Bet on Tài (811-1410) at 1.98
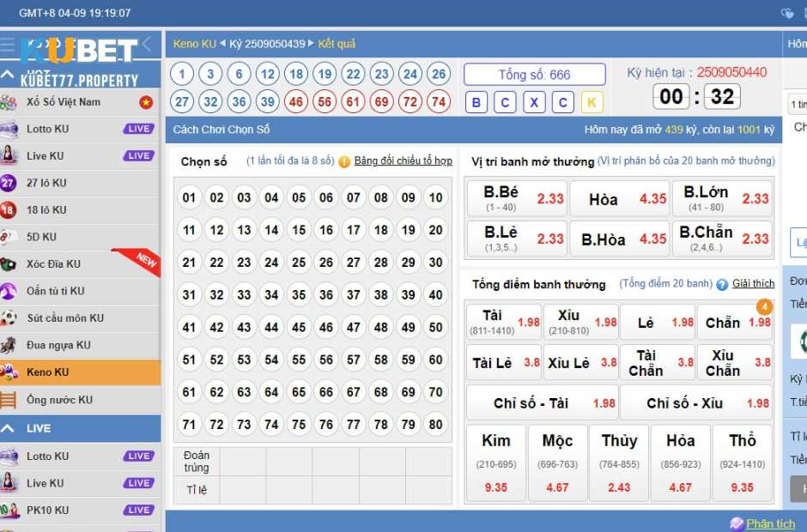 (504, 322)
